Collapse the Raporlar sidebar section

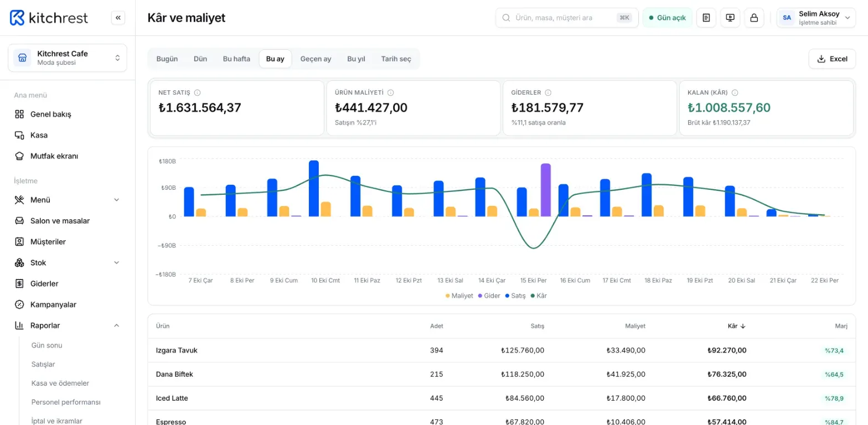68,325
